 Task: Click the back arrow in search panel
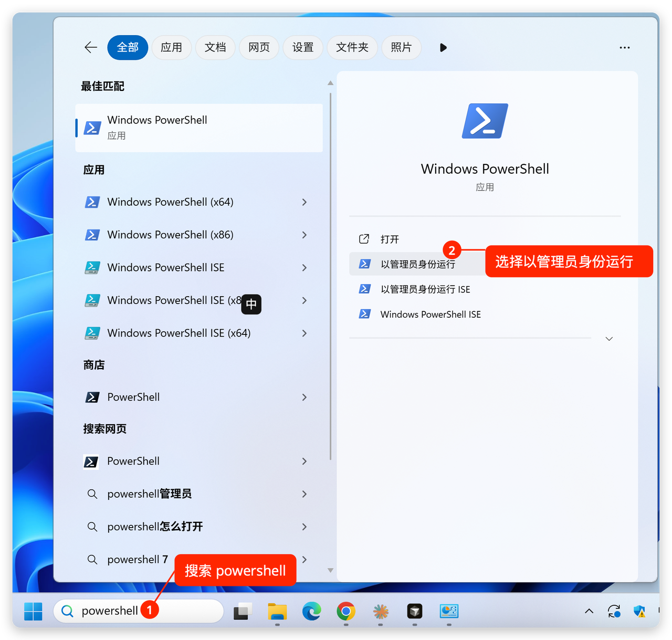(91, 48)
